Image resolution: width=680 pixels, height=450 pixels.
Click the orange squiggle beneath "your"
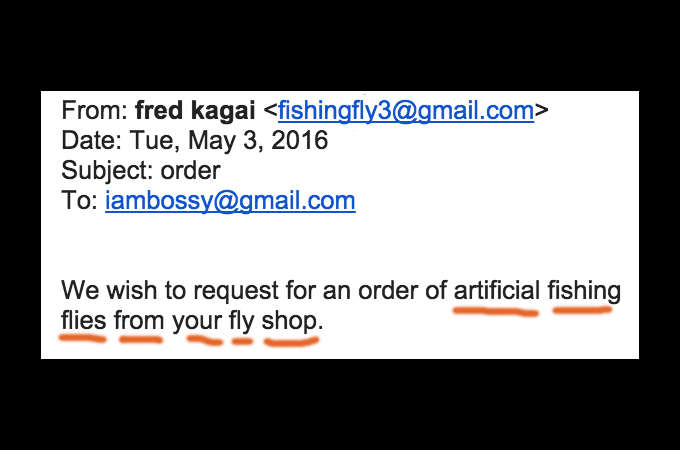pyautogui.click(x=204, y=341)
